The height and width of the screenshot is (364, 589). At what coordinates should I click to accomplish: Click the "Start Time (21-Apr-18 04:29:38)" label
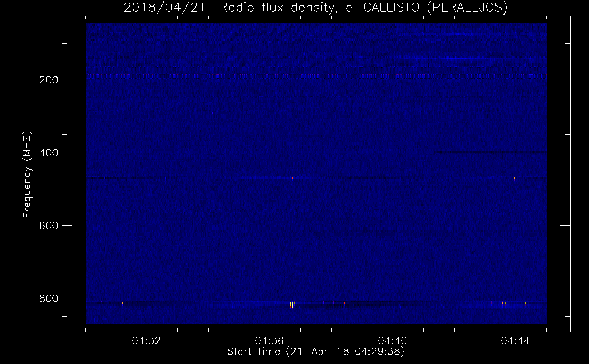(x=316, y=352)
